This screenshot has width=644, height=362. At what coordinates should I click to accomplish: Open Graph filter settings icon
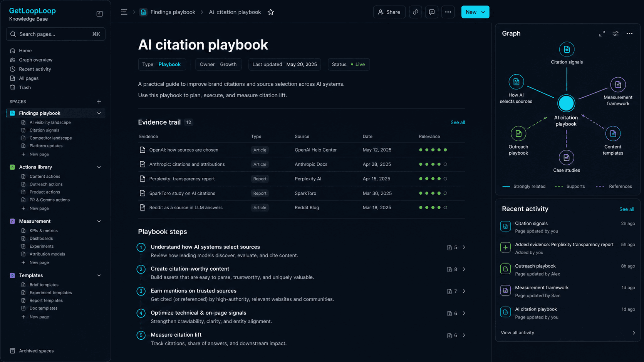pos(616,33)
